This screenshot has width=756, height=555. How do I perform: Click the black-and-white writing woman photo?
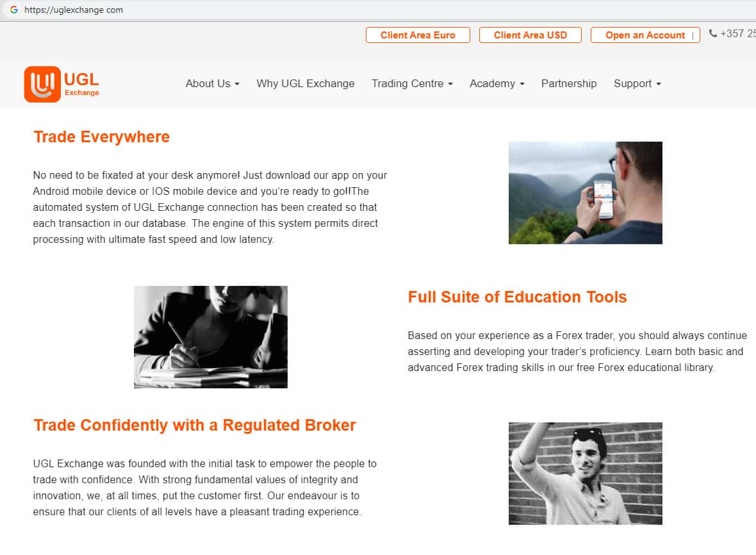[x=211, y=336]
